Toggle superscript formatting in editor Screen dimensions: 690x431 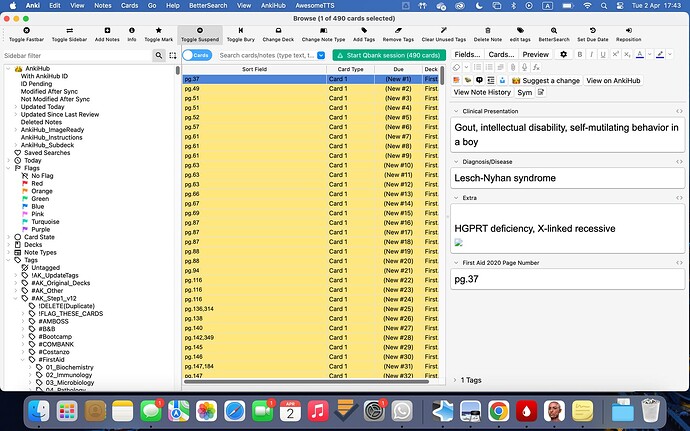[615, 55]
